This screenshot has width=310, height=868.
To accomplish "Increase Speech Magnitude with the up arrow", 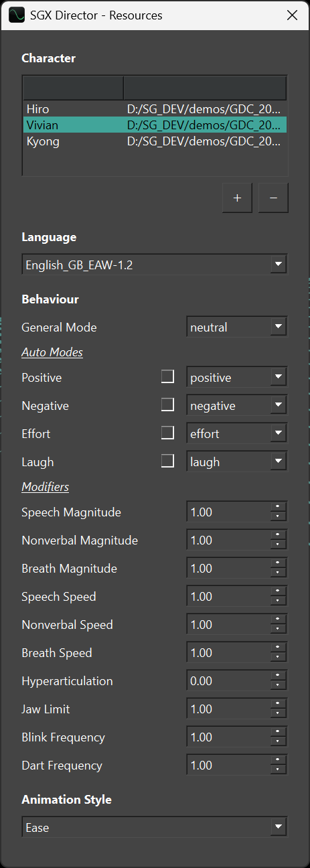I will point(279,508).
